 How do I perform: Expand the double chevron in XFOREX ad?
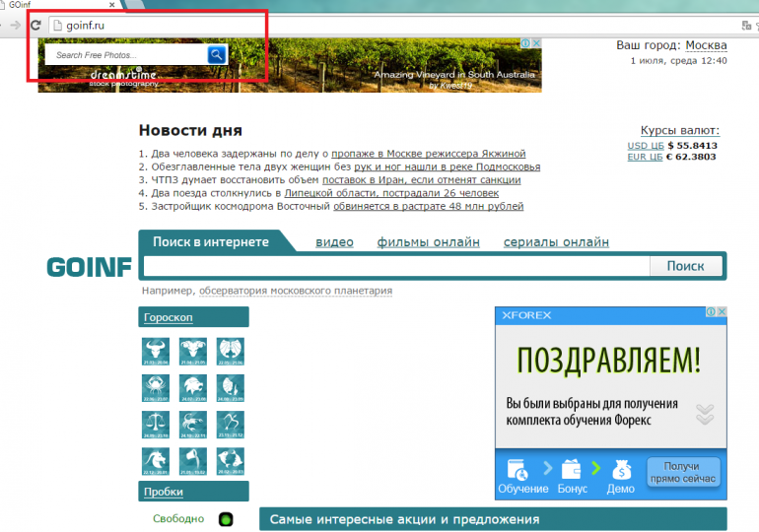pos(705,413)
